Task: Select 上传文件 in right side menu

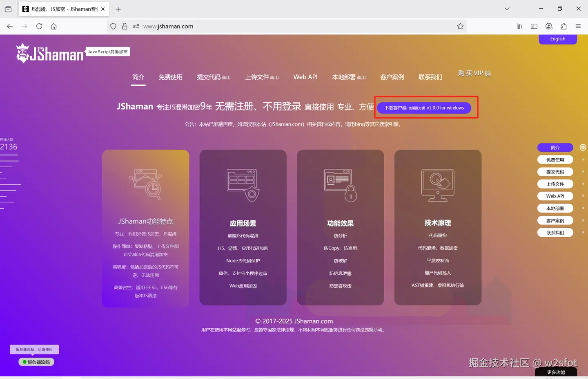Action: [x=555, y=184]
